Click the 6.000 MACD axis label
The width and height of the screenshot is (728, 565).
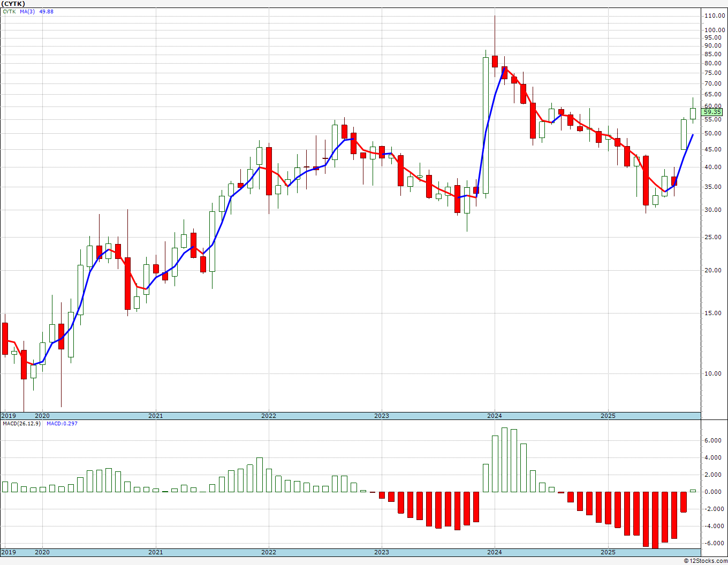715,440
